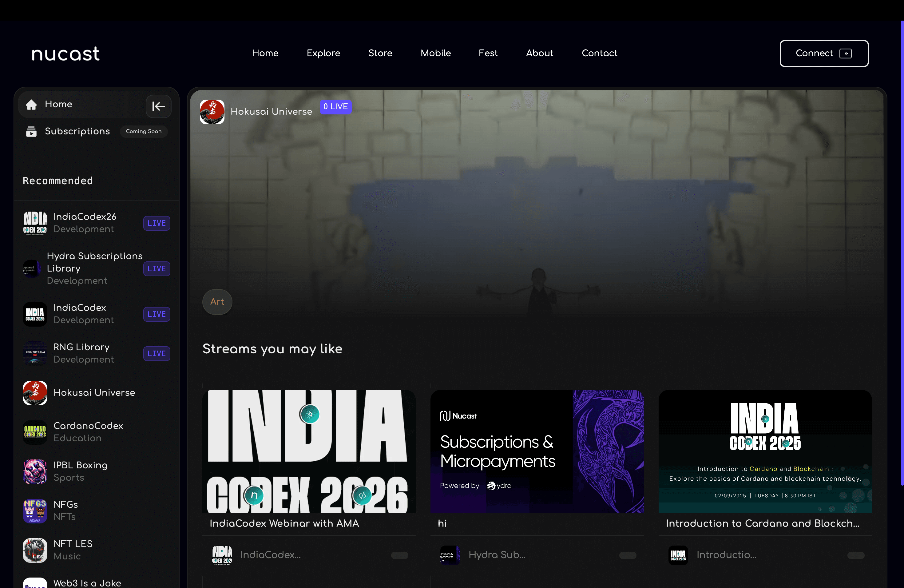Viewport: 904px width, 588px height.
Task: Select CardanoCodex in Recommended list
Action: 97,432
